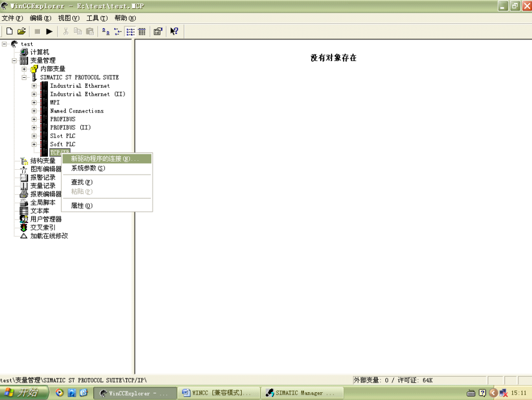Expand the Named Connections channel
532x400 pixels.
tap(34, 111)
